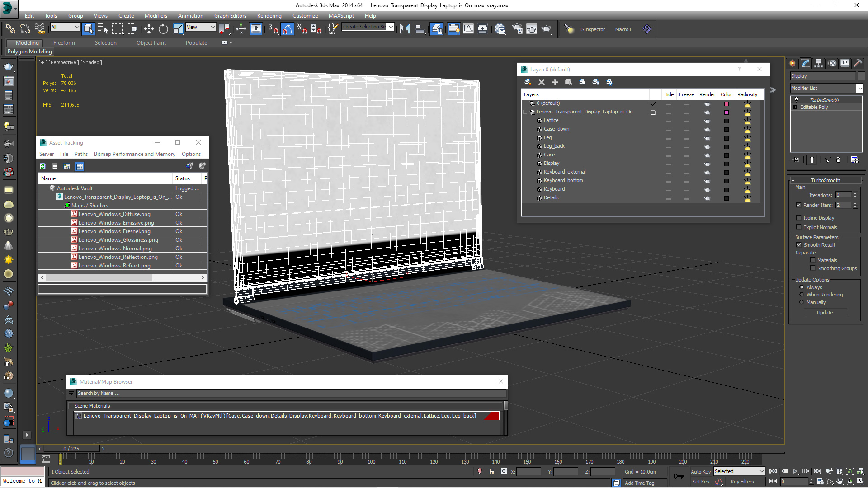Click Create New Layer icon in Layer dialog
Viewport: 868px width, 488px height.
tap(528, 82)
